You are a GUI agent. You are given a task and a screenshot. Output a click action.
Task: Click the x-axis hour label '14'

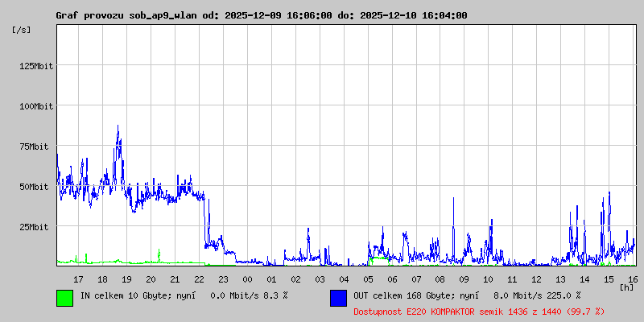(585, 279)
